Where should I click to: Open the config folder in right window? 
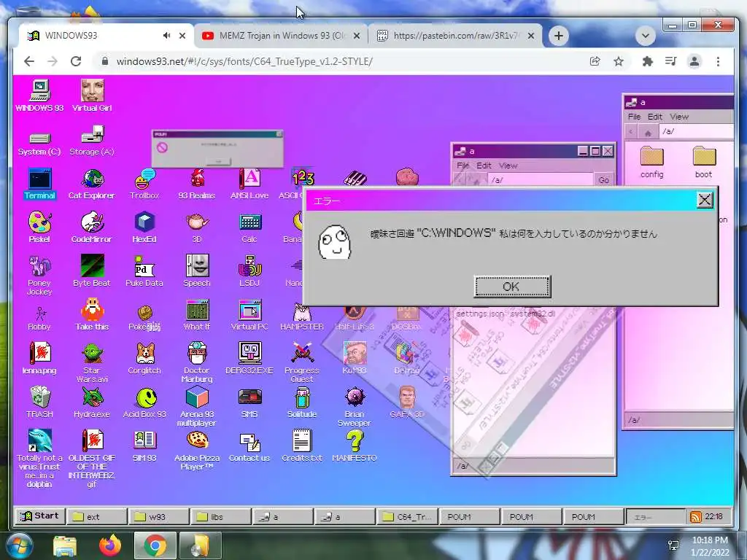(651, 163)
